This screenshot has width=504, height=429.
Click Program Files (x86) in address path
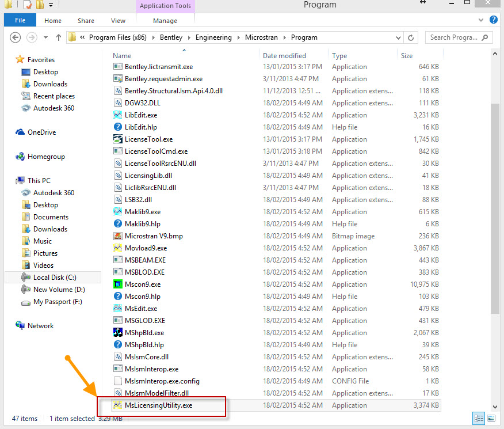point(117,37)
